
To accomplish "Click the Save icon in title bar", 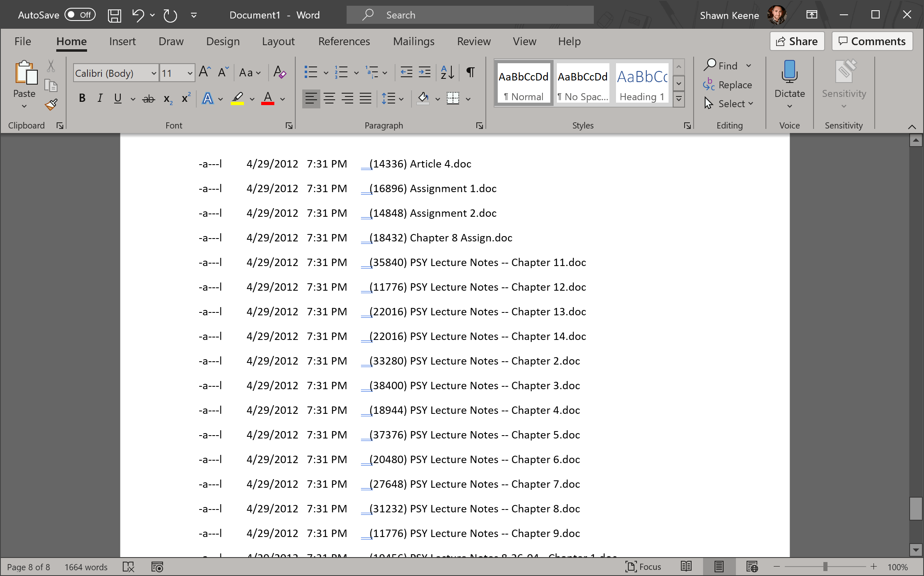I will [x=115, y=16].
